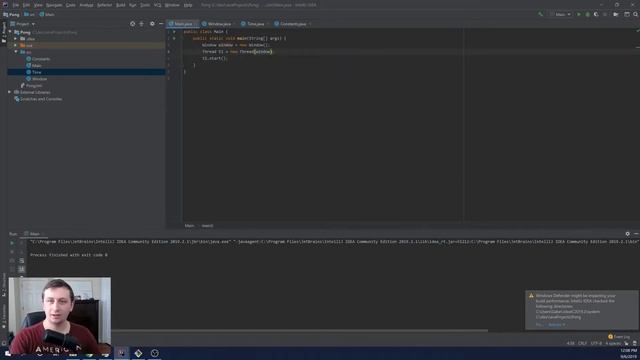This screenshot has width=640, height=360.
Task: Collapse all icon in Project panel header
Action: click(x=142, y=24)
